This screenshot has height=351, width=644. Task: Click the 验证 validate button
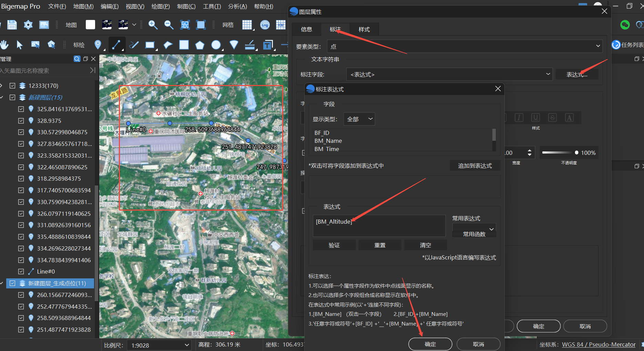(x=334, y=245)
